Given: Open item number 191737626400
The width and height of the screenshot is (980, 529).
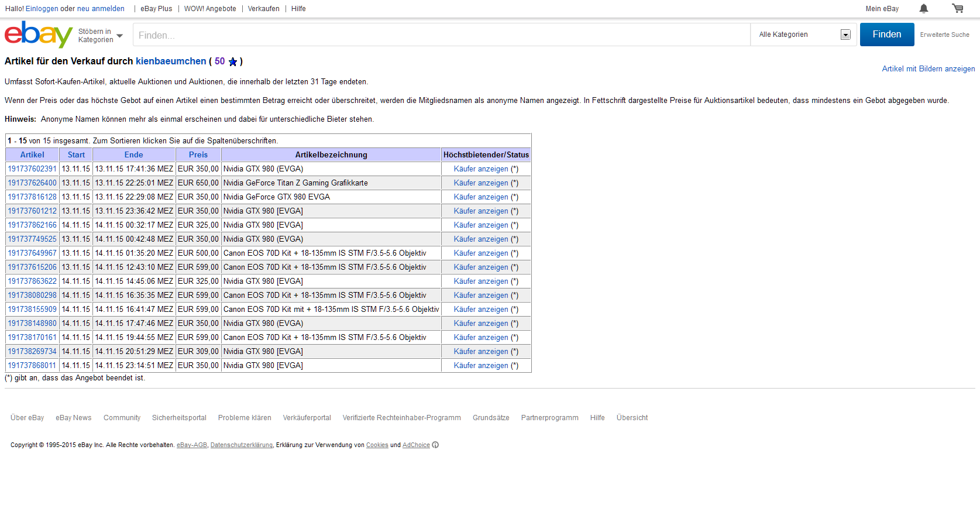Looking at the screenshot, I should coord(32,183).
